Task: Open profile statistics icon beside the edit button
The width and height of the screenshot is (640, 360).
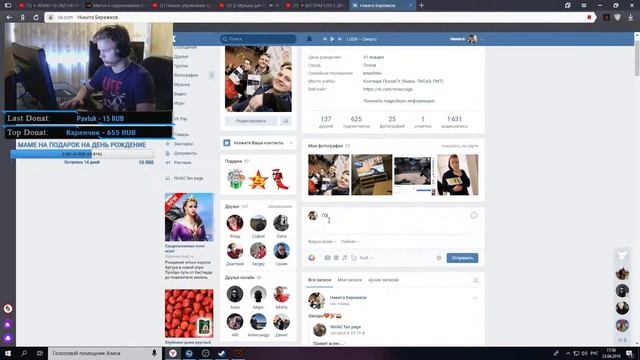Action: pyautogui.click(x=285, y=121)
